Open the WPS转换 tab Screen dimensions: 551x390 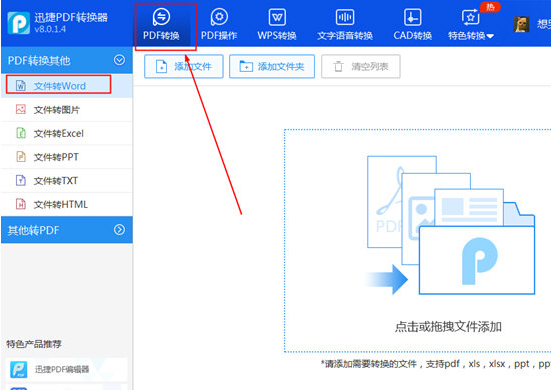click(277, 25)
